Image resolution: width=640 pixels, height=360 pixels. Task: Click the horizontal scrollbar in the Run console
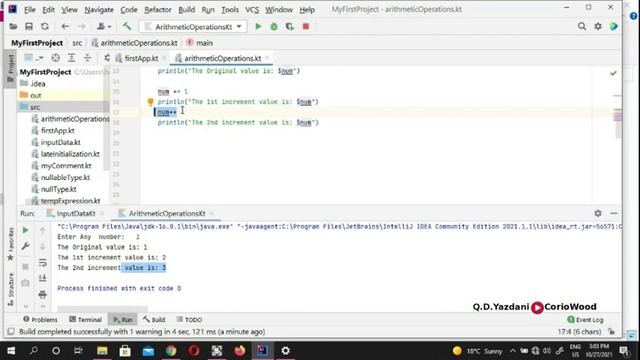(102, 308)
